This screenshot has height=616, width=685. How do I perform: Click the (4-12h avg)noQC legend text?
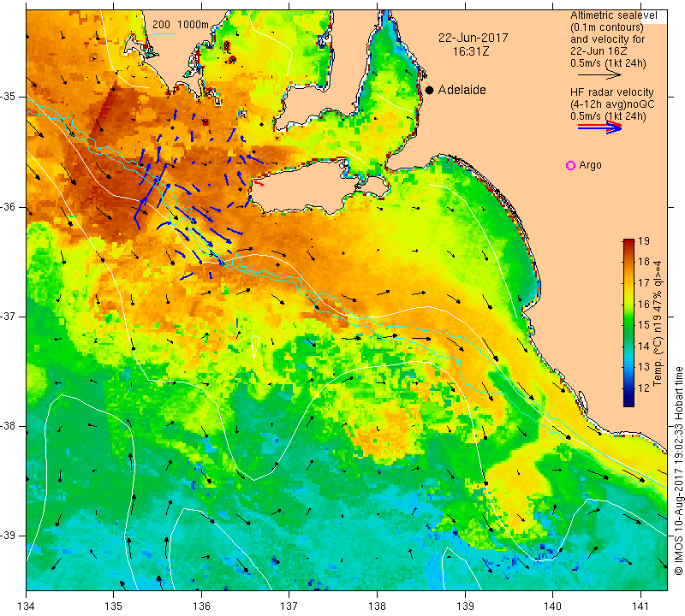pyautogui.click(x=612, y=104)
